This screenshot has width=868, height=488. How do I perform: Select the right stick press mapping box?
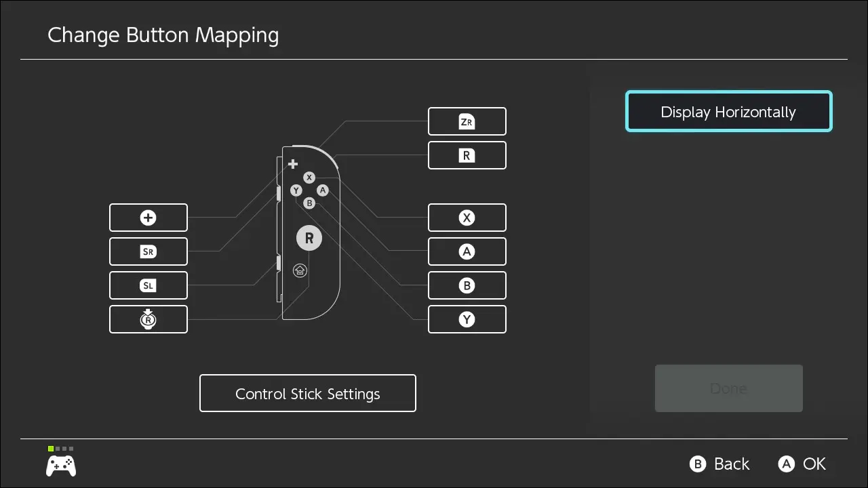pyautogui.click(x=149, y=319)
